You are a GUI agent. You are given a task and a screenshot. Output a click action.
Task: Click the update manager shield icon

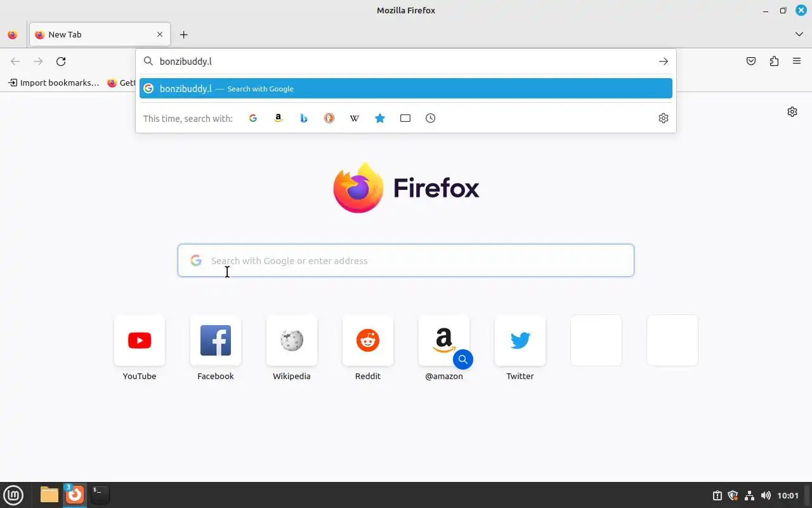[x=733, y=495]
